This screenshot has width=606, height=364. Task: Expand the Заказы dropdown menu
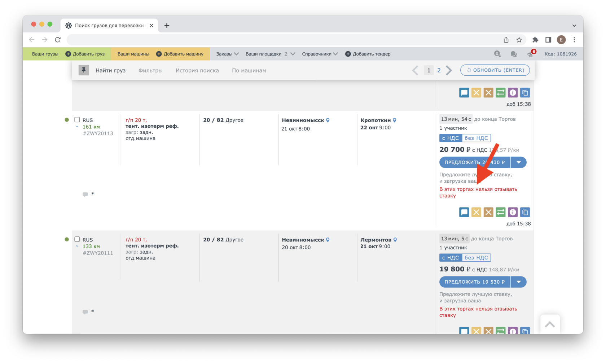click(x=227, y=54)
